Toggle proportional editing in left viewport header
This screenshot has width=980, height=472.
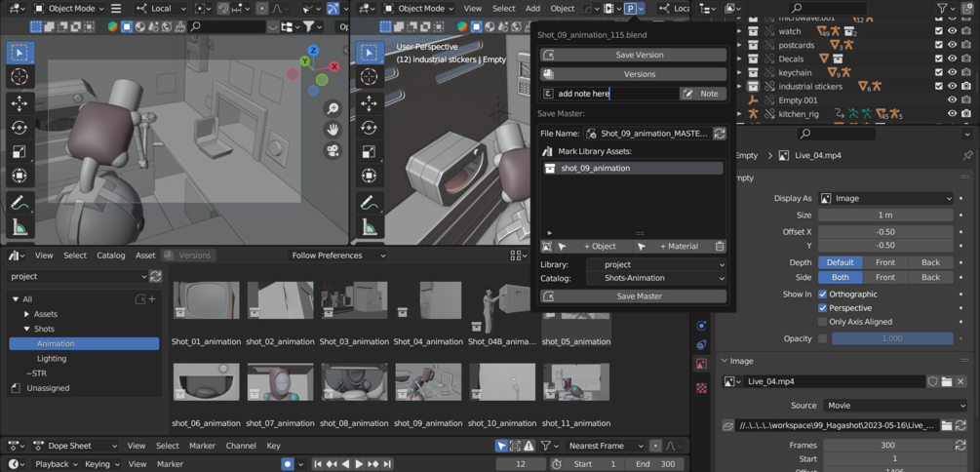click(262, 9)
